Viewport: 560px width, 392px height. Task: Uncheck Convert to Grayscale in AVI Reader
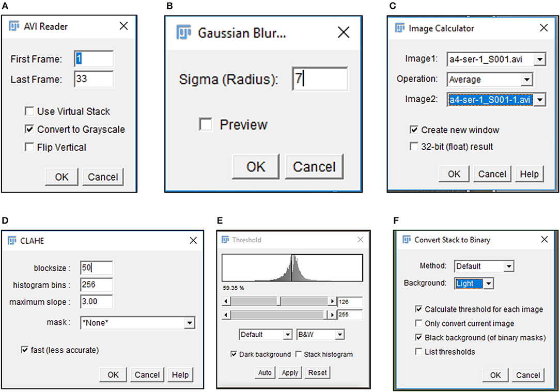[29, 129]
